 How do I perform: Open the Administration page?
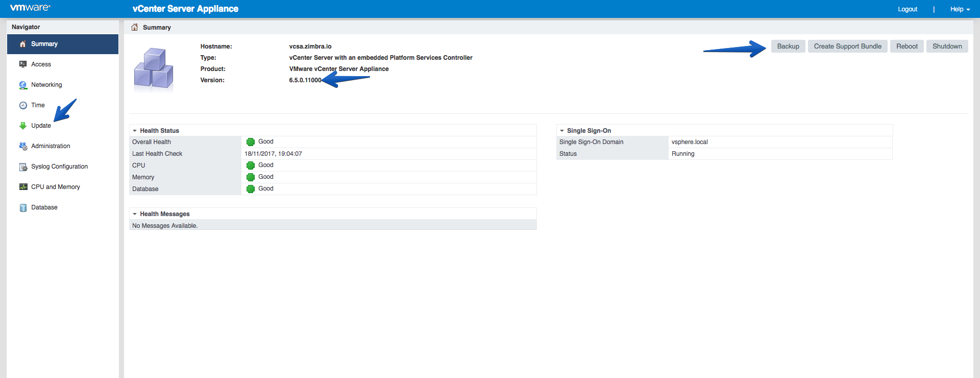click(63, 146)
